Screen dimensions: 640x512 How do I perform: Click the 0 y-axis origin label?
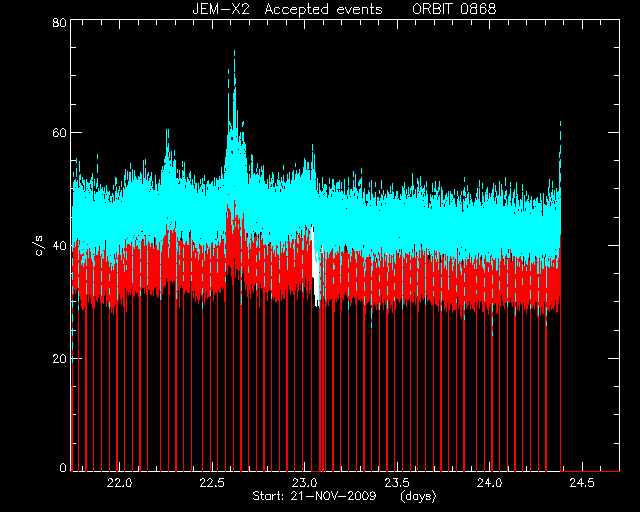click(63, 467)
